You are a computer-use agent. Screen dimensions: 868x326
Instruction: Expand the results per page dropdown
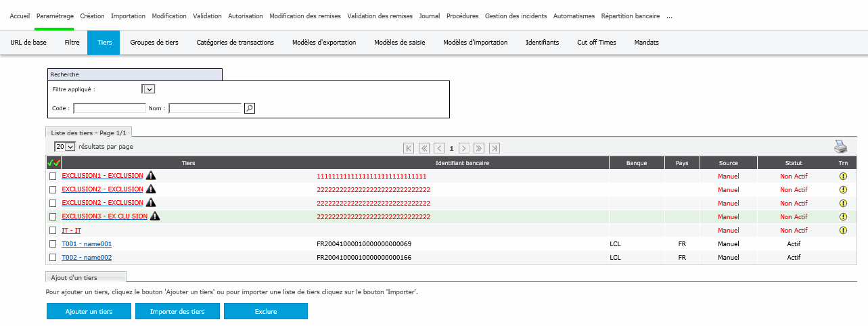tap(65, 147)
